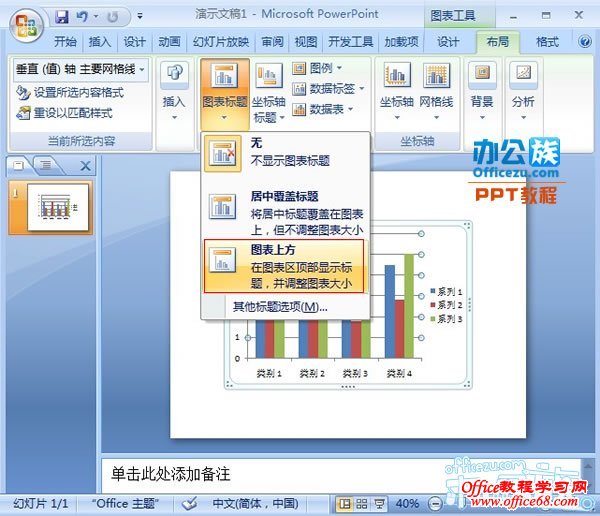Switch to chart tools 布局 Layout tab
The height and width of the screenshot is (516, 600).
[498, 42]
